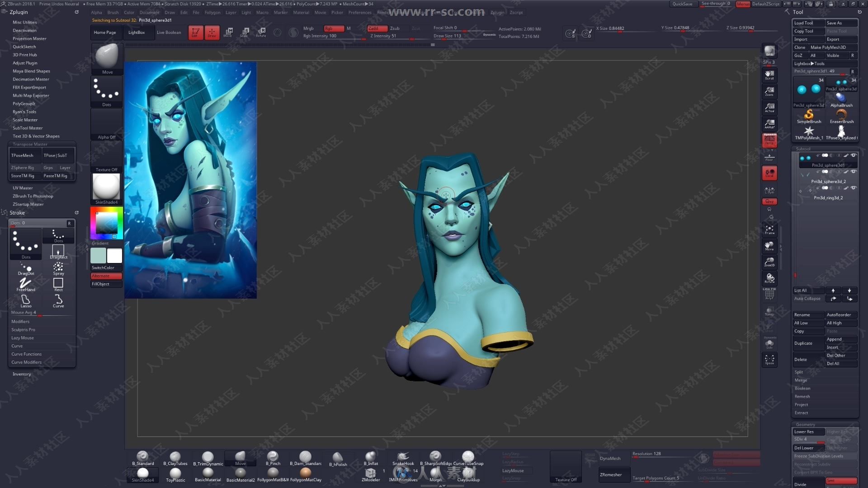Viewport: 868px width, 488px height.
Task: Toggle Local symmetry (L.Sym)
Action: tap(769, 190)
